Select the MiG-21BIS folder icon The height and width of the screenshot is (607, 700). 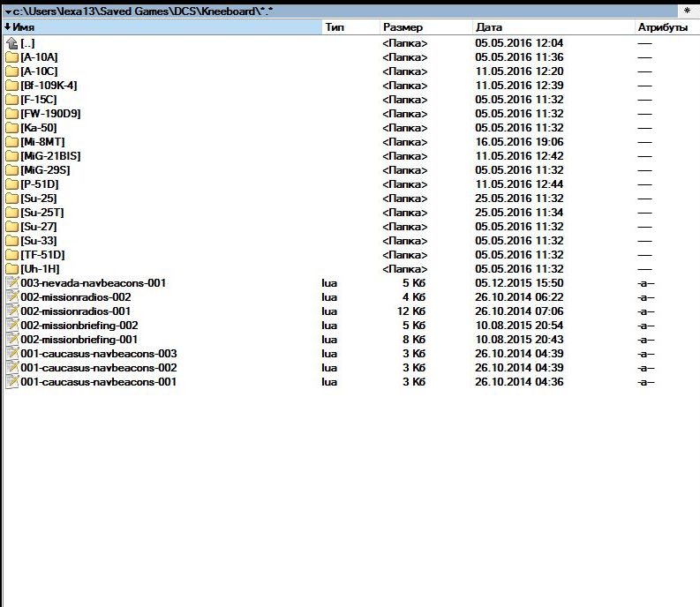(x=12, y=156)
